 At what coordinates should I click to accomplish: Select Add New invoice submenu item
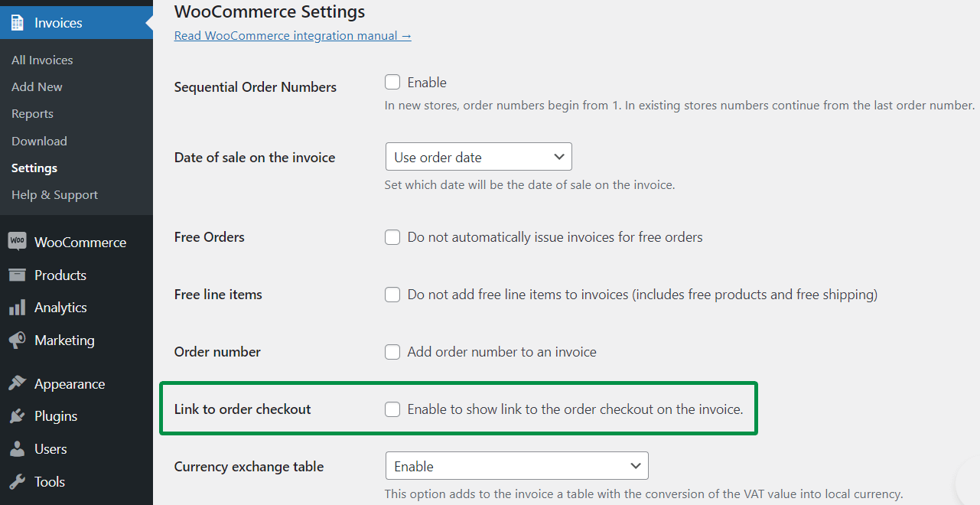pyautogui.click(x=37, y=86)
